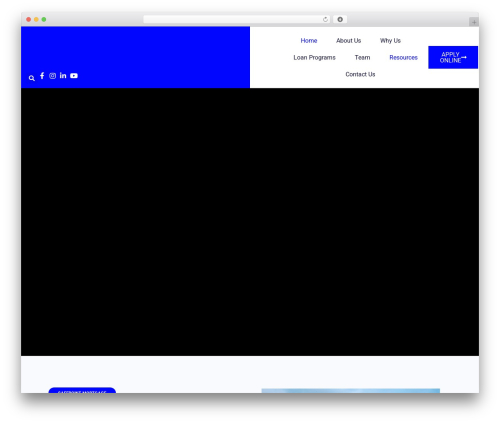Open the Loan Programs menu

pos(314,58)
